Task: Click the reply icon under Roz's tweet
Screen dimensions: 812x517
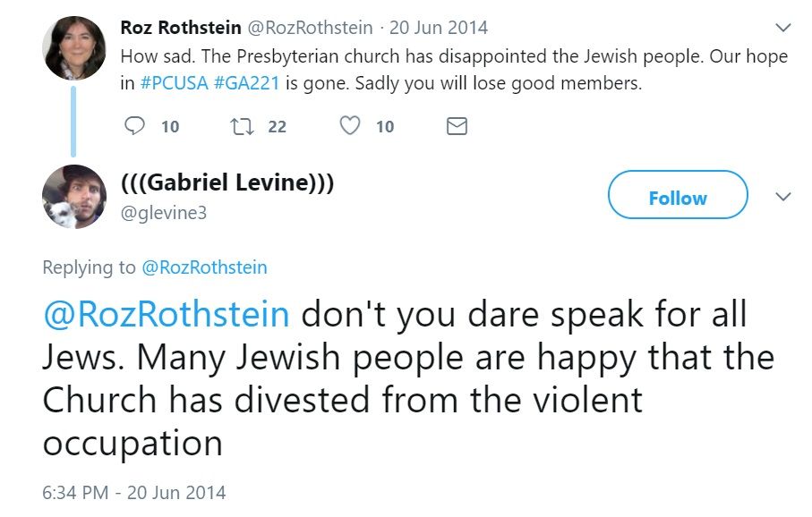Action: 135,126
